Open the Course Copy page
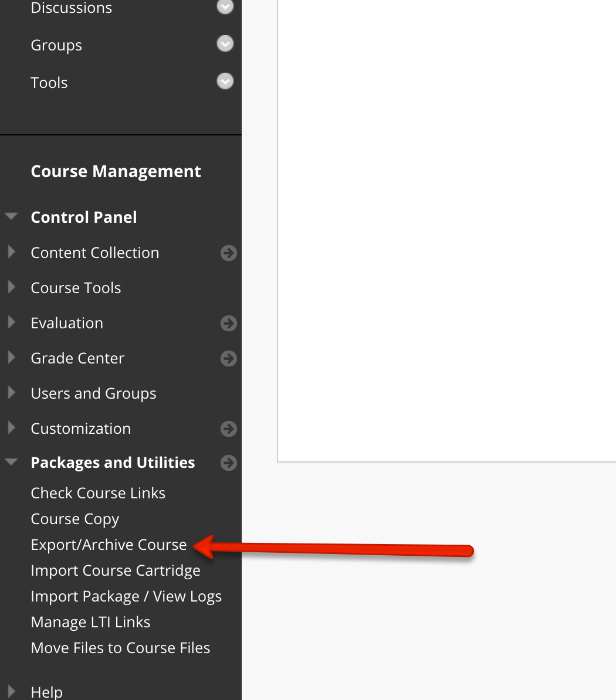The width and height of the screenshot is (616, 700). click(75, 518)
